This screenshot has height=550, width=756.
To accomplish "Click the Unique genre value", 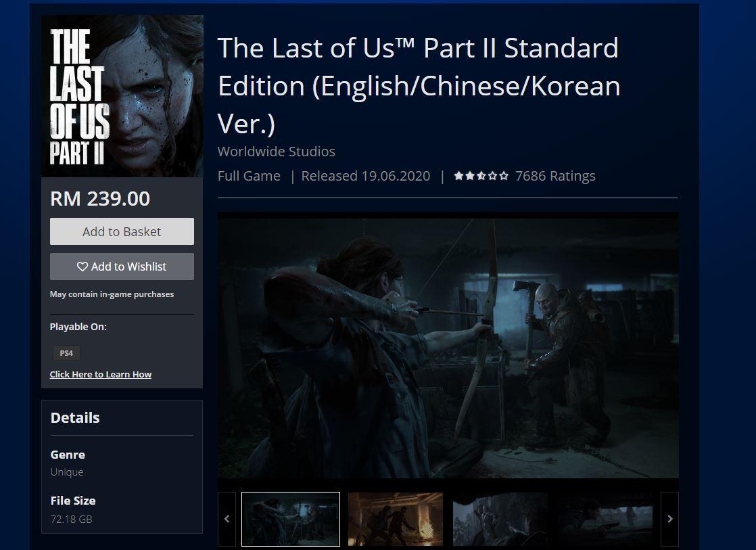I will click(x=67, y=472).
